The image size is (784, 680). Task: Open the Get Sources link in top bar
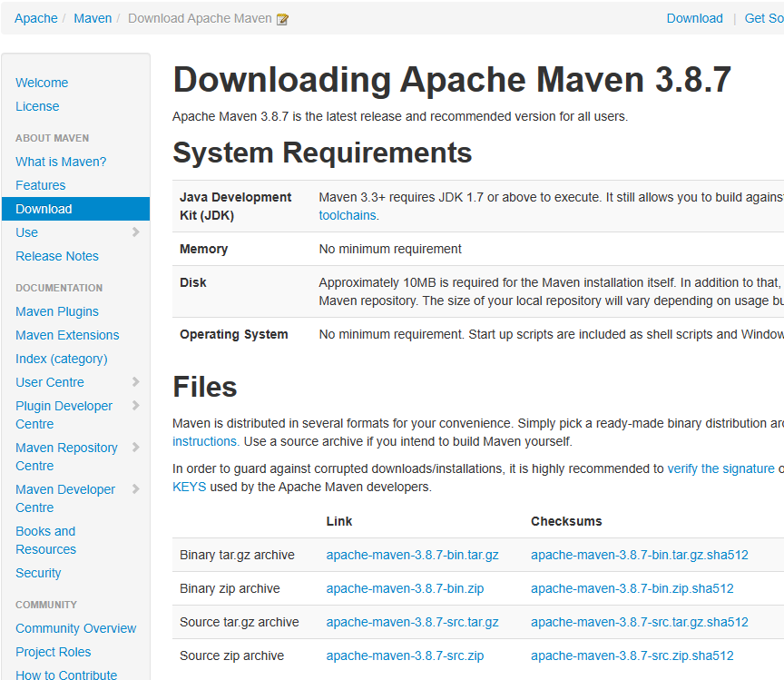(764, 18)
